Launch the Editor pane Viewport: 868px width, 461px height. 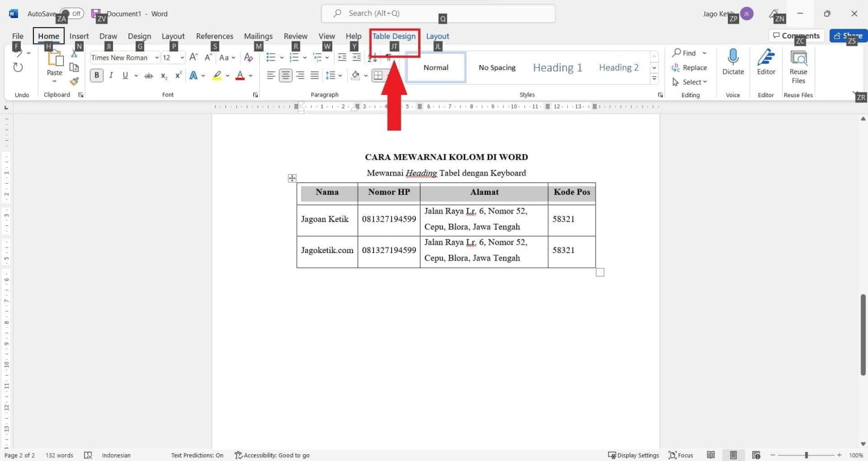766,62
